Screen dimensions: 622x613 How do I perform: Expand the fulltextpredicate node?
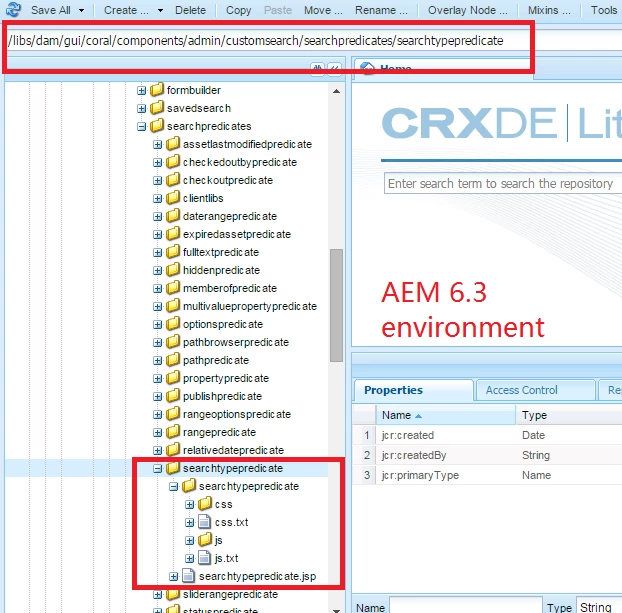pyautogui.click(x=157, y=252)
